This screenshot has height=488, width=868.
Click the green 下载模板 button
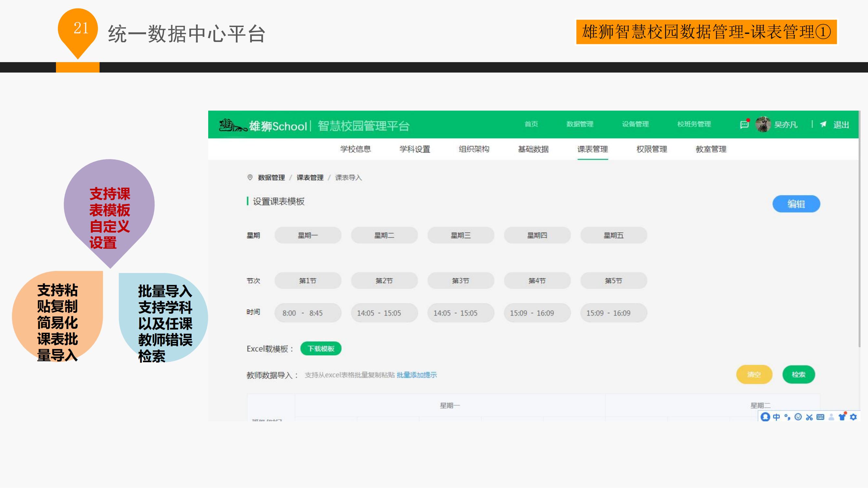321,348
